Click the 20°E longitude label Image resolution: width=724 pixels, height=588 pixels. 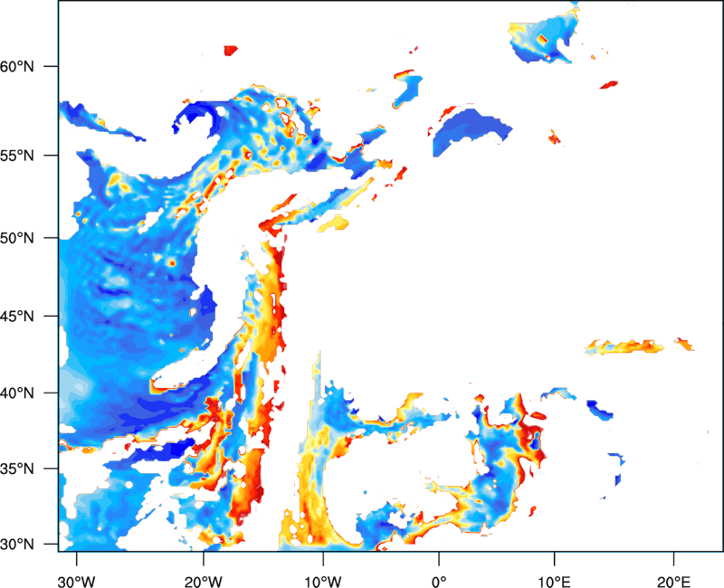[x=673, y=581]
